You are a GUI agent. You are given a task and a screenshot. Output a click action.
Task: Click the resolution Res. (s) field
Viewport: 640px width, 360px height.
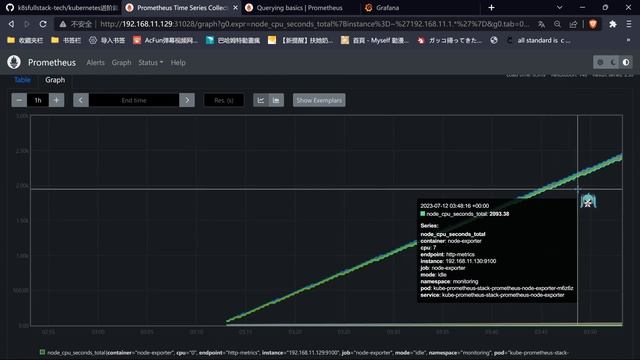coord(224,100)
